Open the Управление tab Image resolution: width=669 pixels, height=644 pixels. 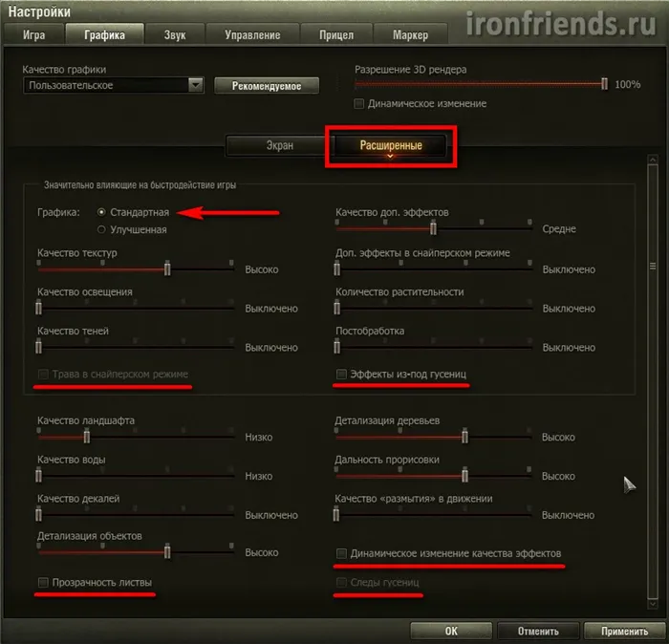252,35
